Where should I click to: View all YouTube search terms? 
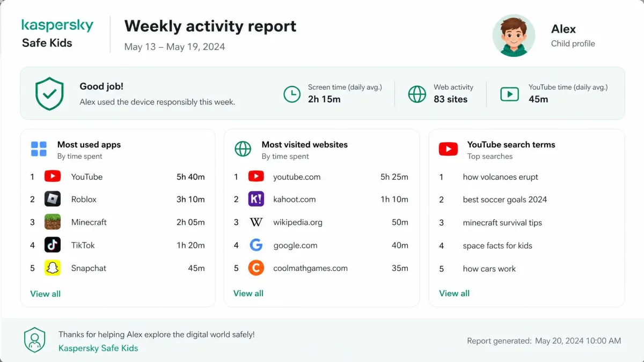coord(455,293)
